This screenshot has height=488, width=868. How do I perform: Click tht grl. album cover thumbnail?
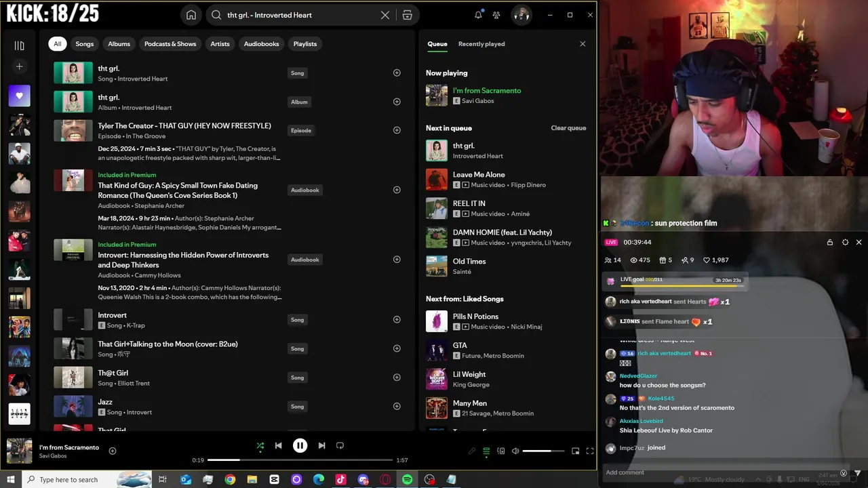(73, 102)
